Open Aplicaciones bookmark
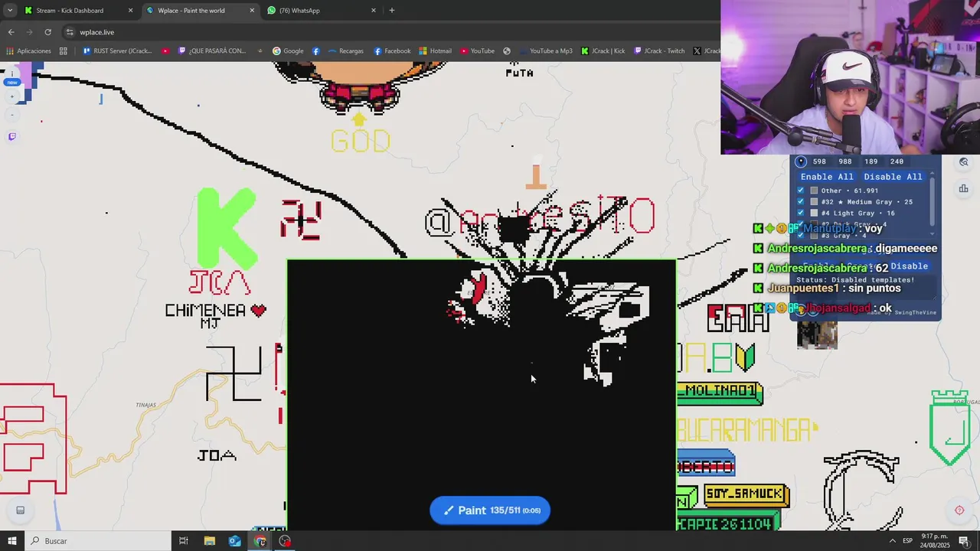This screenshot has width=980, height=551. [28, 51]
